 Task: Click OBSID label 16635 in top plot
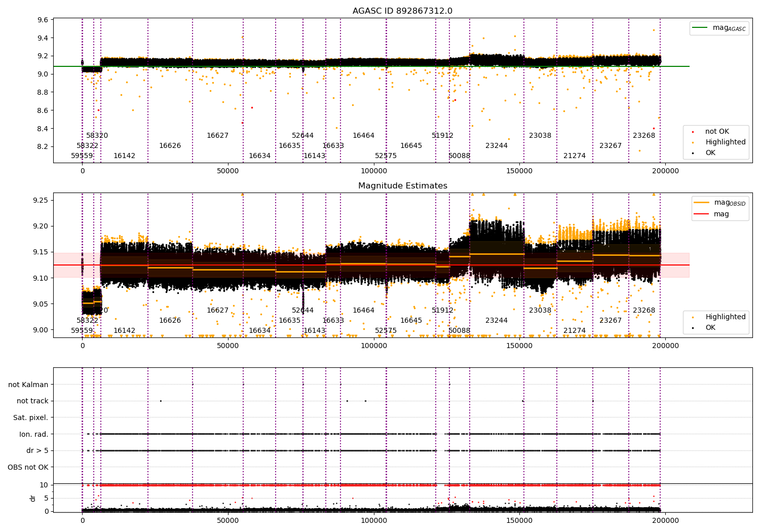pyautogui.click(x=289, y=146)
